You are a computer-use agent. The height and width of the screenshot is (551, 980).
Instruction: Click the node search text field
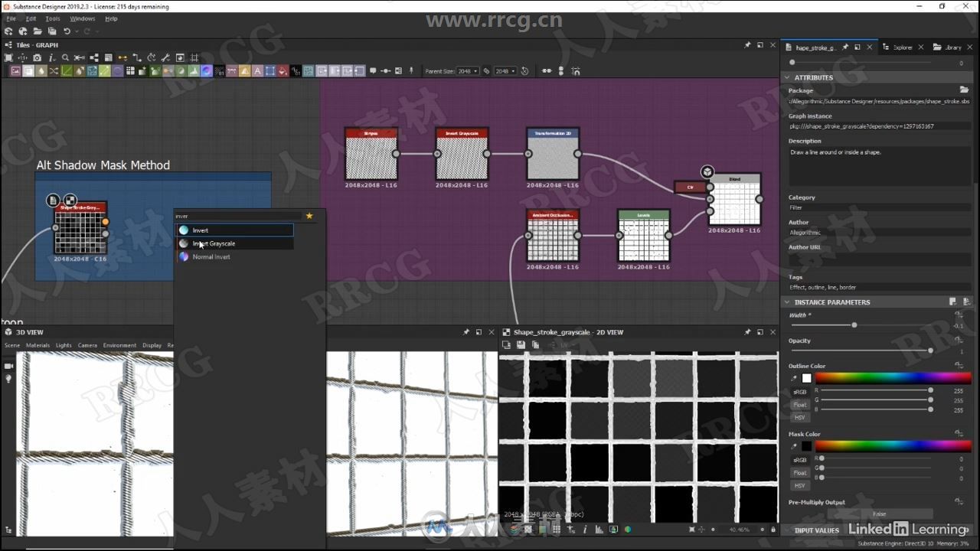pyautogui.click(x=239, y=216)
